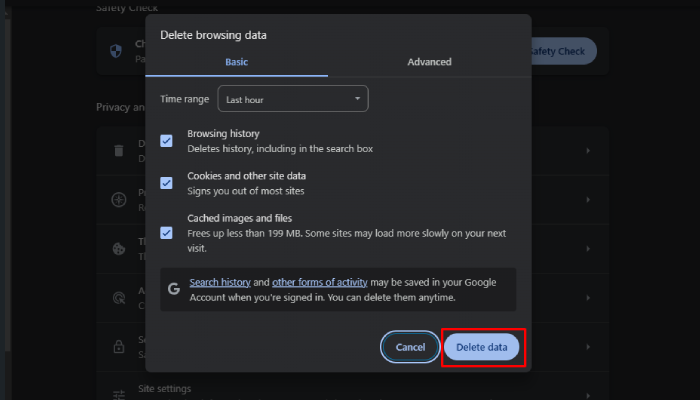Expand the chevron on the cookie icon row
The width and height of the screenshot is (700, 400).
(x=588, y=249)
